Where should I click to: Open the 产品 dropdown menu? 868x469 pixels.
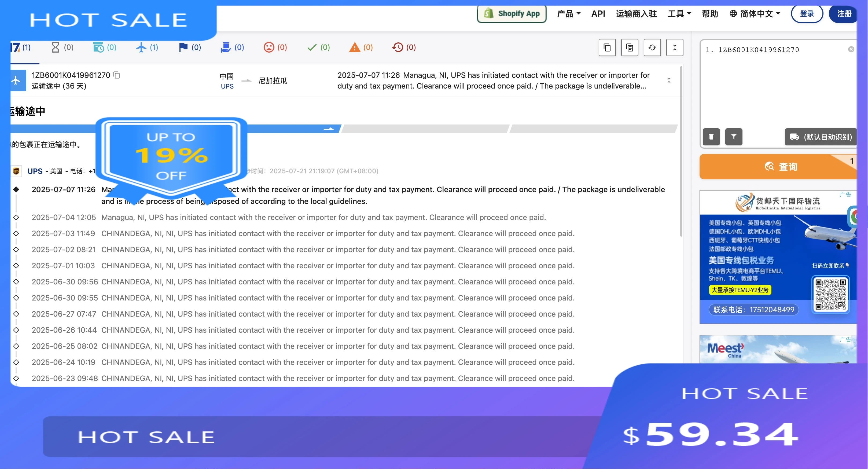pyautogui.click(x=569, y=14)
